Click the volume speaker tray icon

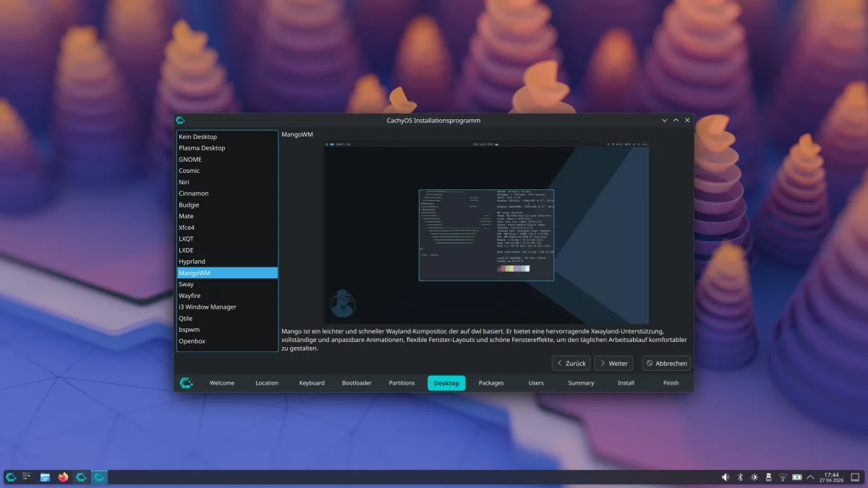(x=726, y=477)
